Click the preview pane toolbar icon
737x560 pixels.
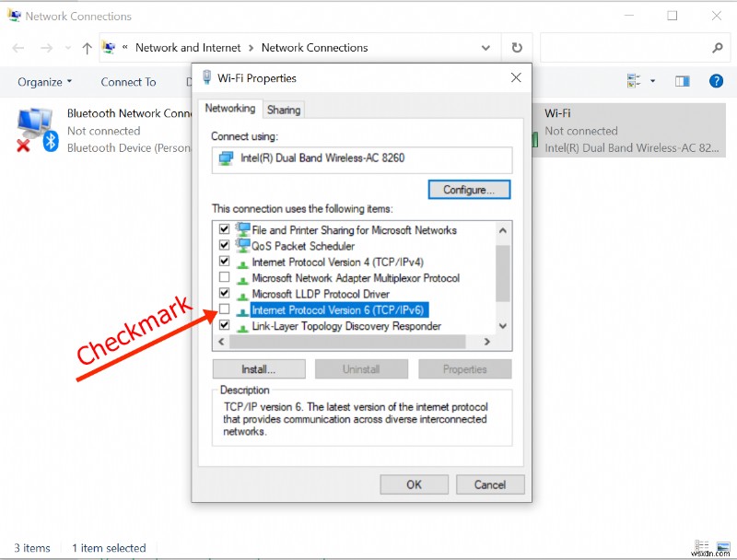click(x=682, y=81)
